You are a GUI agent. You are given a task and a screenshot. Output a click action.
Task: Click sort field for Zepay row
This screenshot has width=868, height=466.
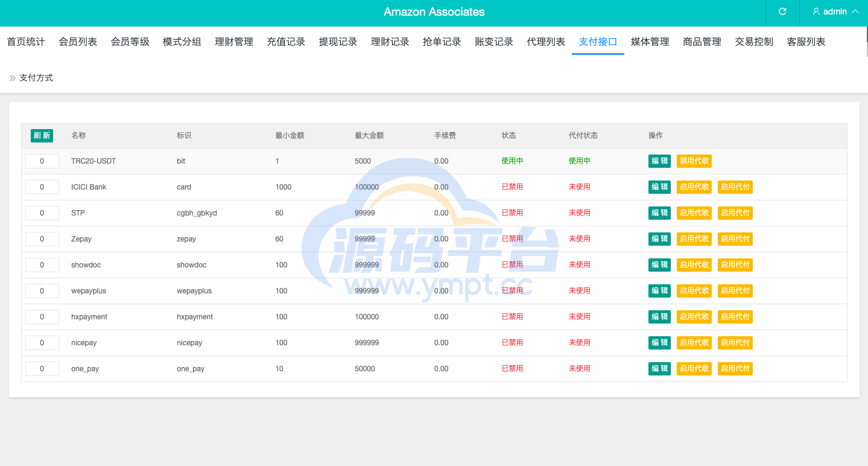point(42,239)
